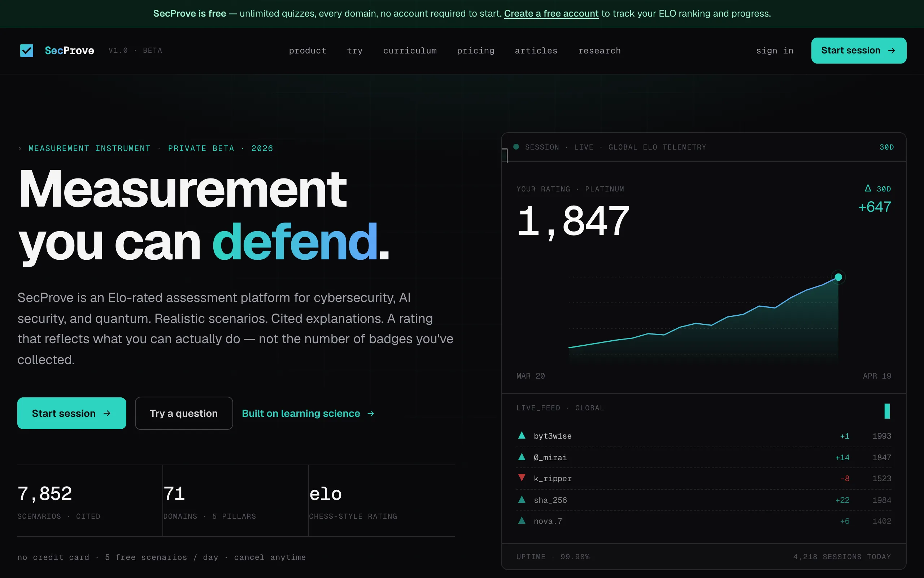Click arrow beside Built on learning science
This screenshot has width=924, height=578.
pyautogui.click(x=371, y=414)
